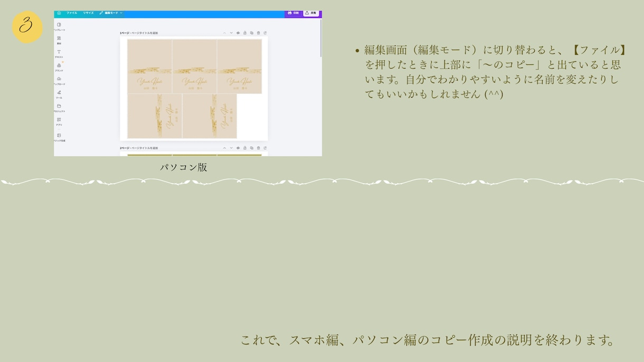Image resolution: width=644 pixels, height=362 pixels.
Task: Lock page 1 with the lock icon
Action: (x=245, y=33)
